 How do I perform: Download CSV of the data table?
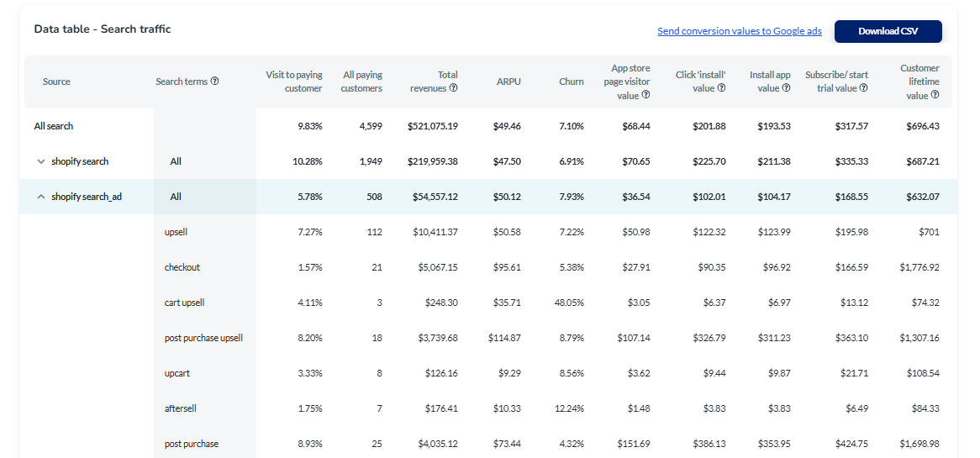888,31
